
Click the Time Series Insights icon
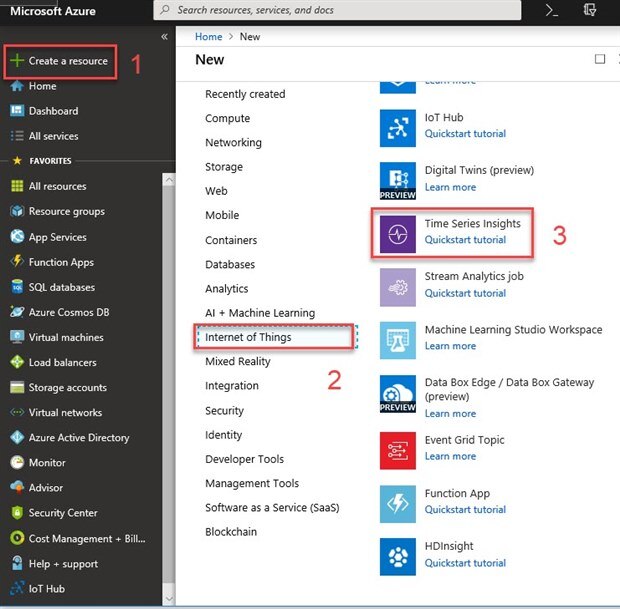coord(398,233)
